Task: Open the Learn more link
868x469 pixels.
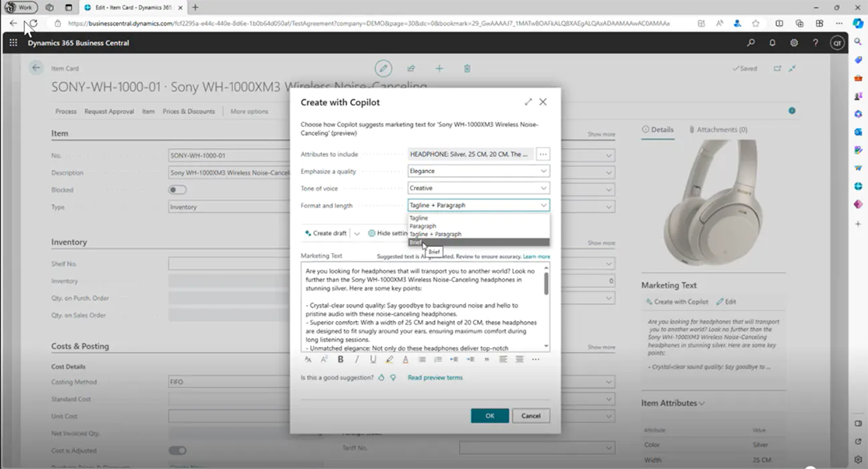Action: [537, 256]
